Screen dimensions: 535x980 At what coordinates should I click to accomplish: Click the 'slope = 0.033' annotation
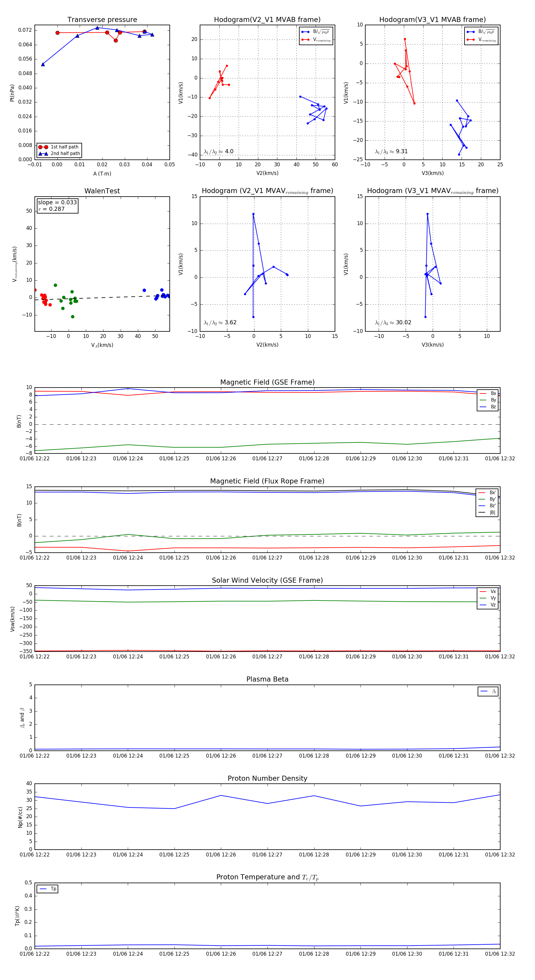(x=57, y=203)
